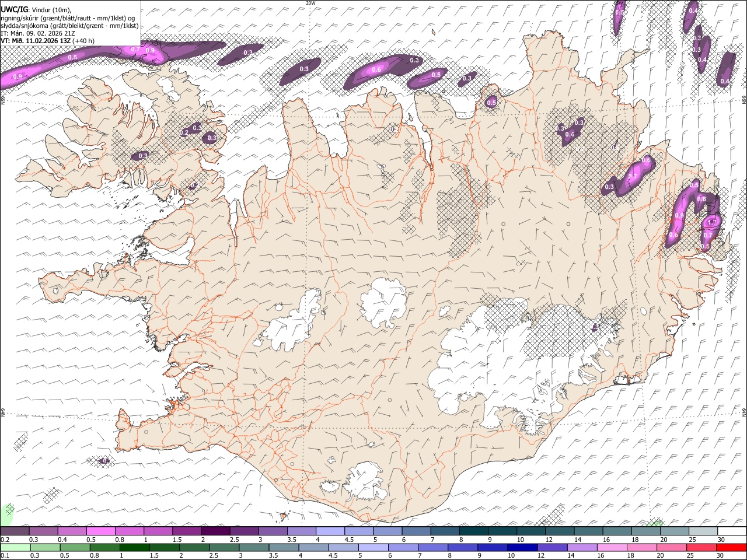Select the bright red rain swatch after 30
Image resolution: width=747 pixels, height=560 pixels.
click(x=731, y=548)
